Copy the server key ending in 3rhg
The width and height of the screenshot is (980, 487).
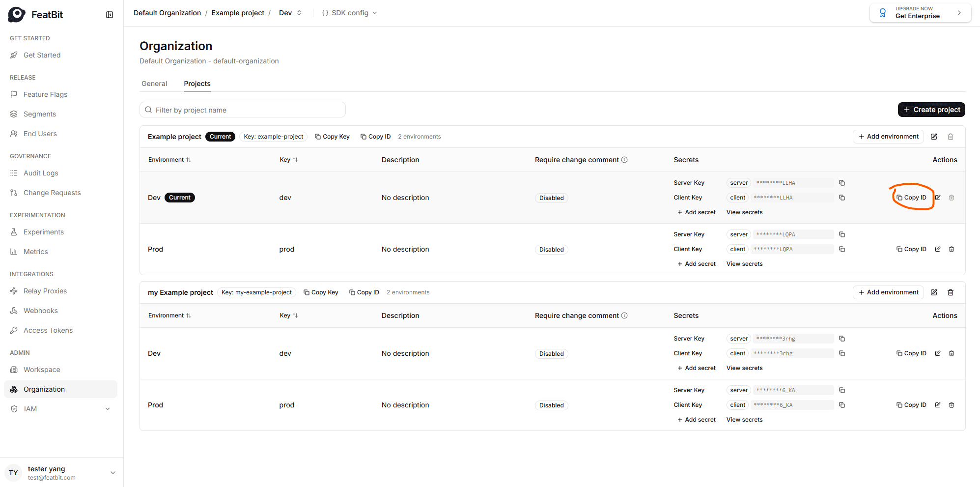click(842, 339)
